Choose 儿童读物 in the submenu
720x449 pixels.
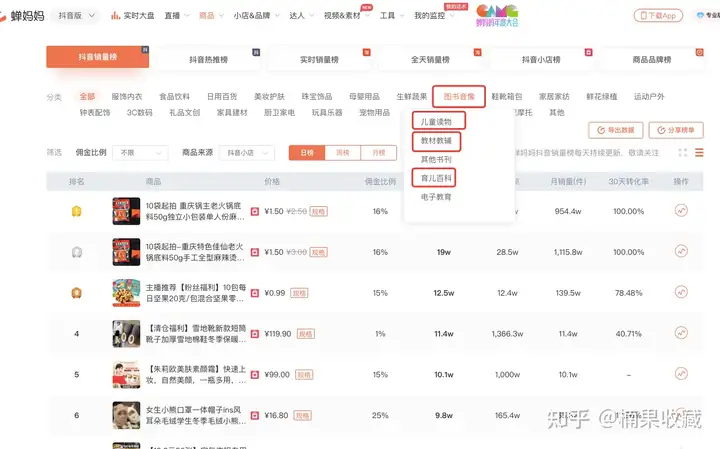(436, 122)
